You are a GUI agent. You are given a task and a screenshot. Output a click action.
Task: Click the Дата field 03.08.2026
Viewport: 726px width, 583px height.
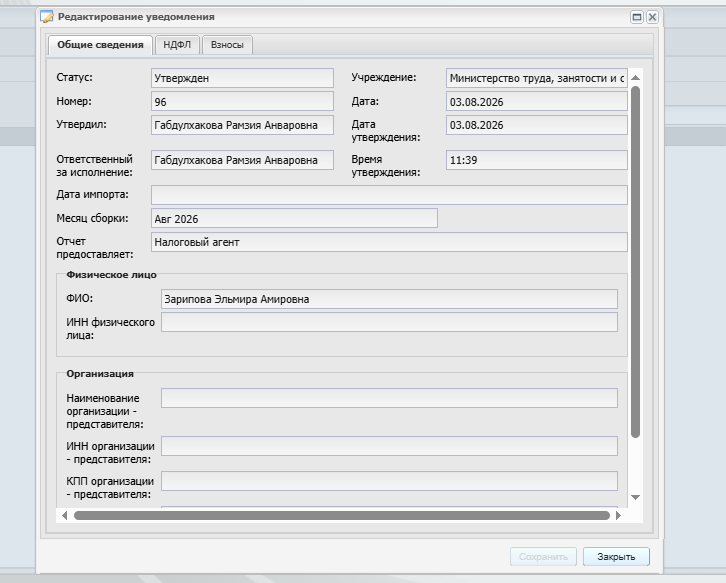click(537, 101)
